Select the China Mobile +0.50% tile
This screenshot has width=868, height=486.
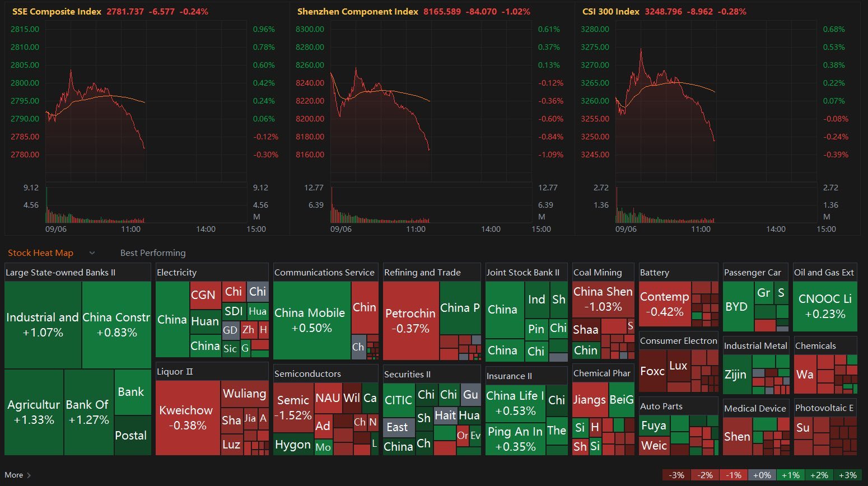(x=312, y=320)
